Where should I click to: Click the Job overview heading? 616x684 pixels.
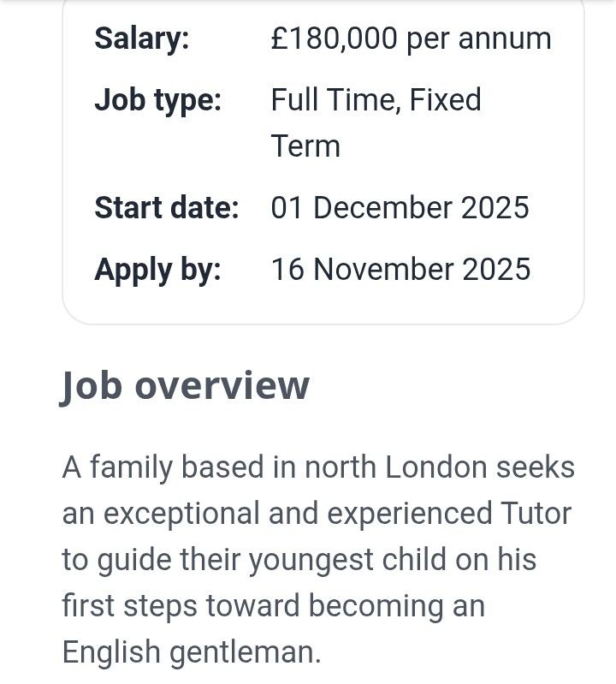(x=185, y=385)
